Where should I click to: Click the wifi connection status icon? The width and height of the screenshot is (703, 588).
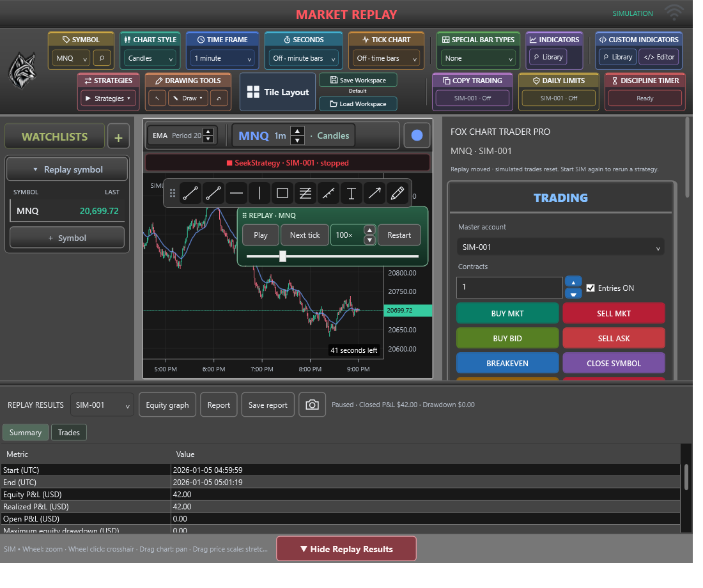pyautogui.click(x=674, y=13)
